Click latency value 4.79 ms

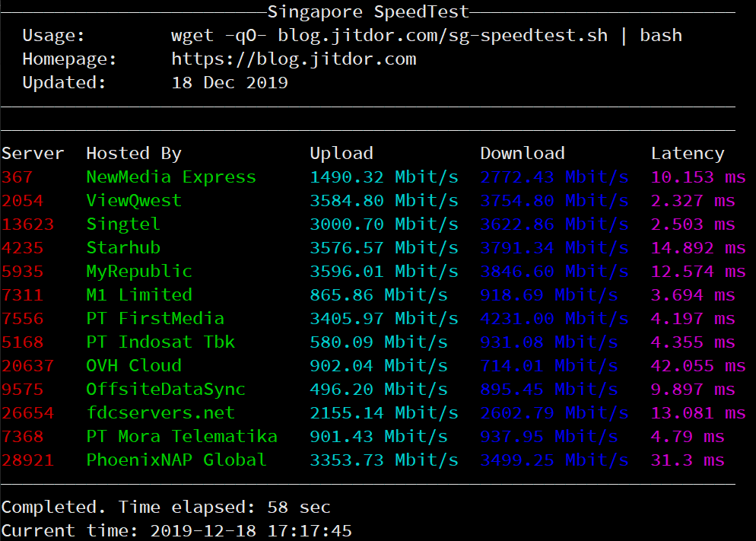[x=688, y=437]
